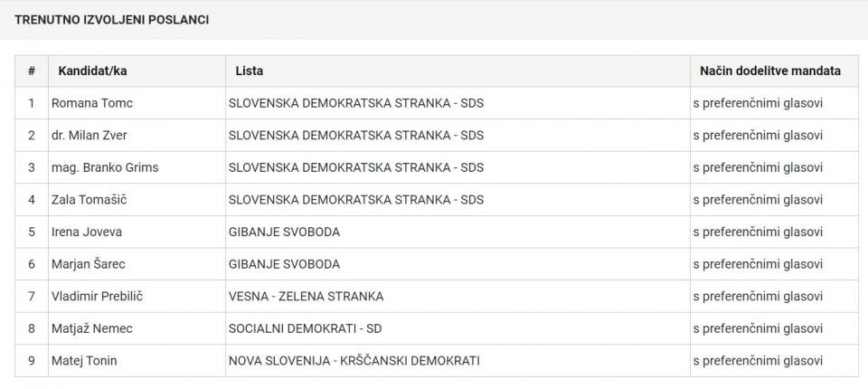
Task: Click 'GIBANJE SVOBODA' in Irena Joveva's row
Action: click(285, 232)
